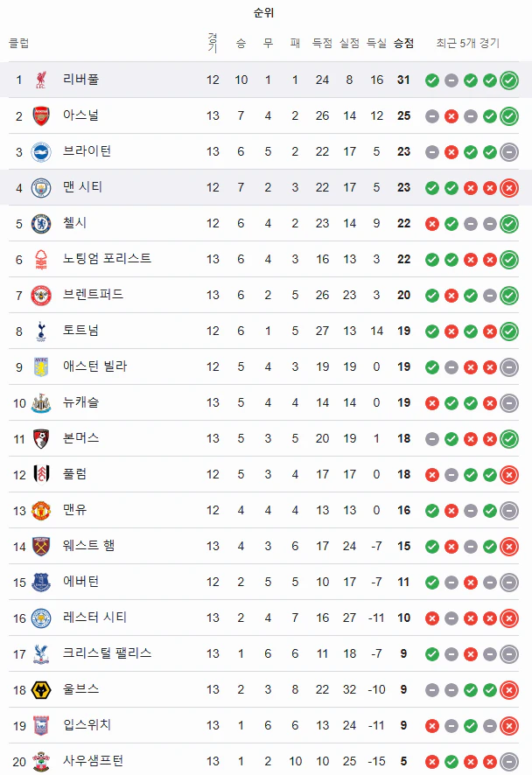Image resolution: width=532 pixels, height=775 pixels.
Task: Select the 승점 points column header
Action: (x=403, y=44)
